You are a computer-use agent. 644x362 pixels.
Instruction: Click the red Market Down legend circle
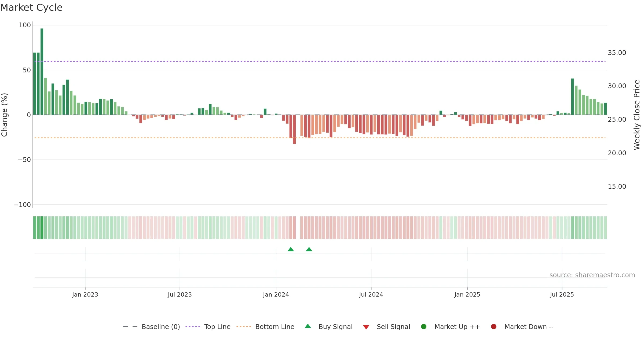point(493,327)
